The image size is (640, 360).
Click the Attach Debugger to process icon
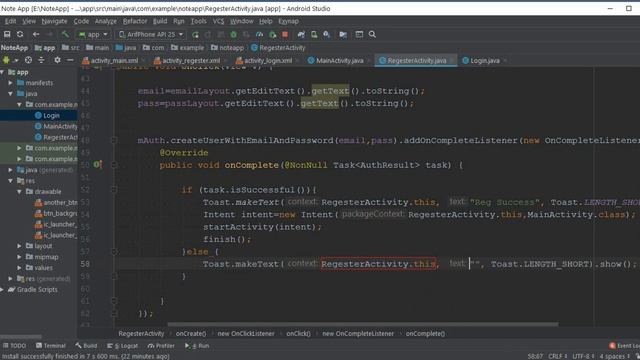272,35
